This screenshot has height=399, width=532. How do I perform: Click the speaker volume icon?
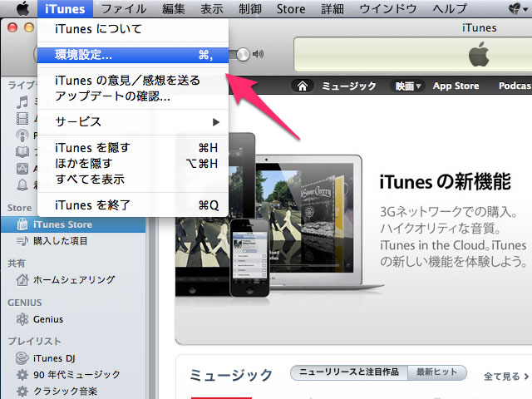pos(259,54)
